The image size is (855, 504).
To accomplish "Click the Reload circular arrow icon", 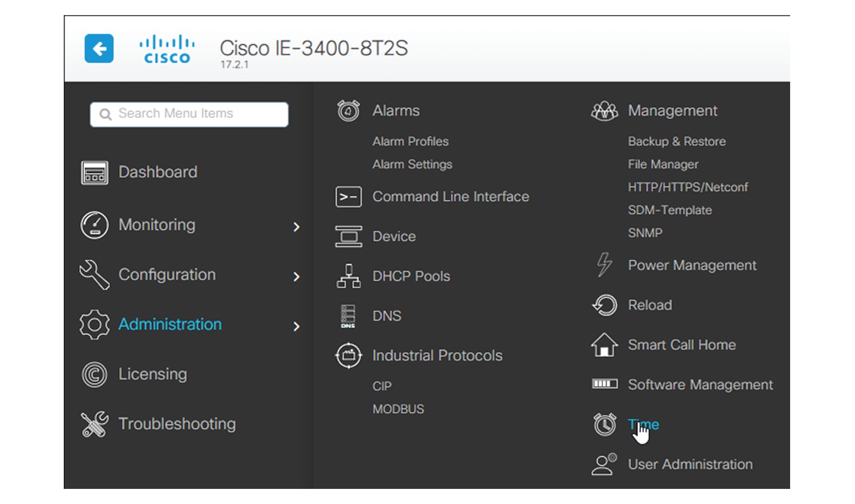I will click(x=604, y=305).
